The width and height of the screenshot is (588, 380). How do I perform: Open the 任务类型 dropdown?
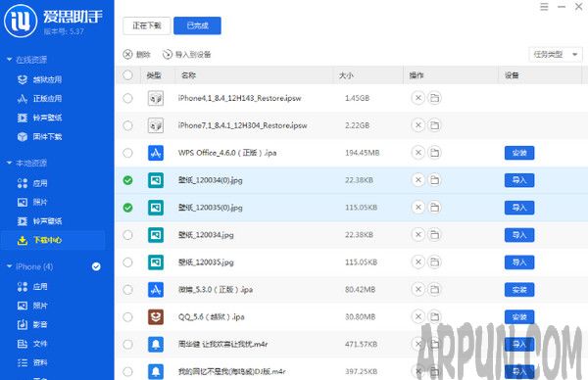pyautogui.click(x=556, y=54)
